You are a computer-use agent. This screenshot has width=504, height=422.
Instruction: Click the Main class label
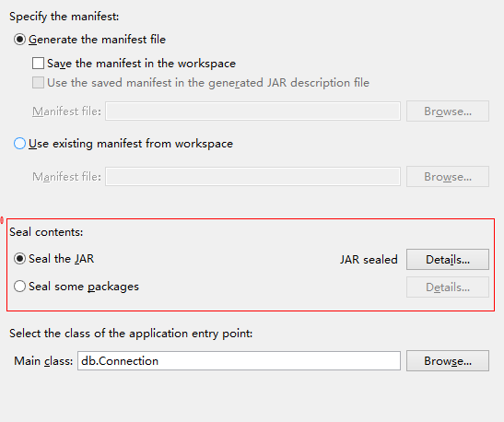[x=43, y=361]
